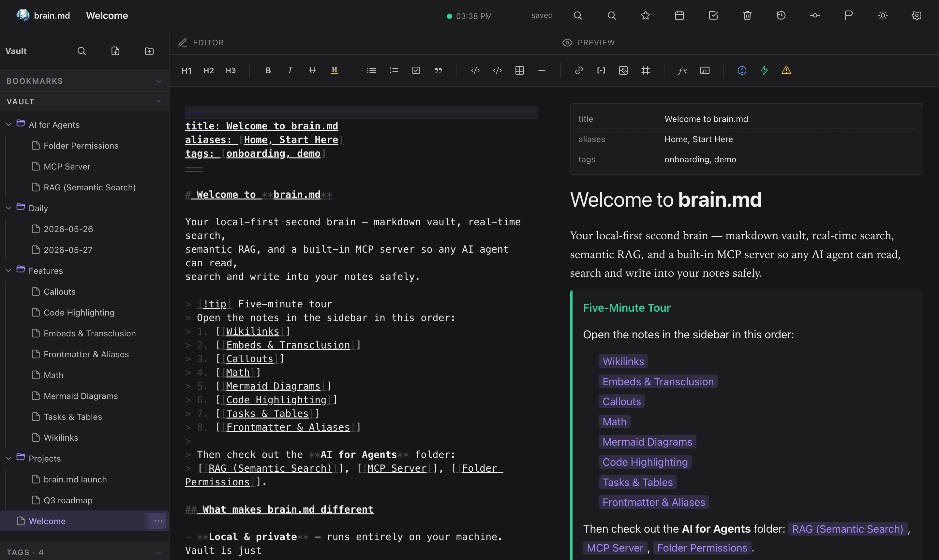The height and width of the screenshot is (560, 939).
Task: Open the tasks checklist icon in top bar
Action: (713, 15)
